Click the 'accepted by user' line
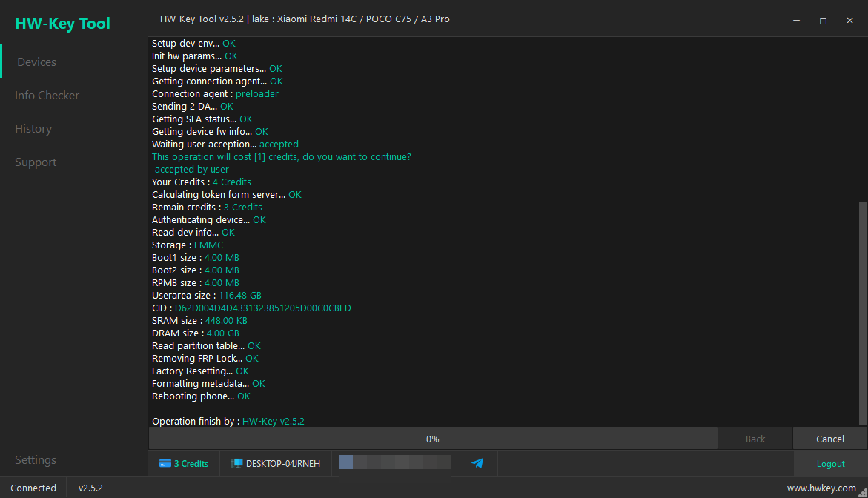868x498 pixels. click(191, 169)
